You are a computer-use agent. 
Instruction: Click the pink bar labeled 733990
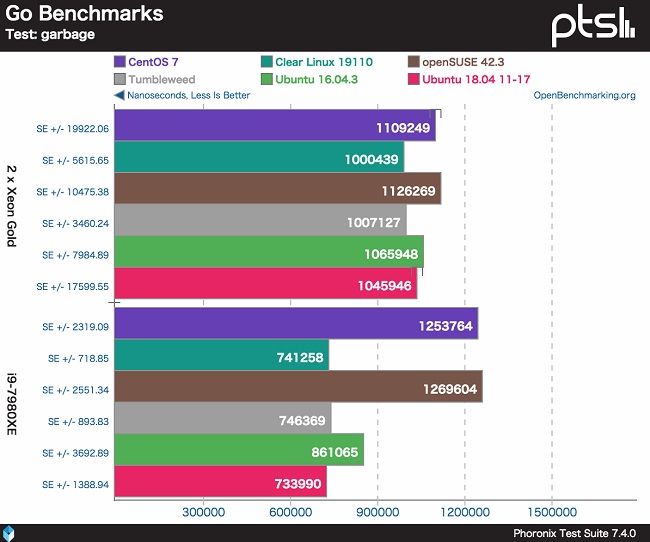(x=220, y=482)
